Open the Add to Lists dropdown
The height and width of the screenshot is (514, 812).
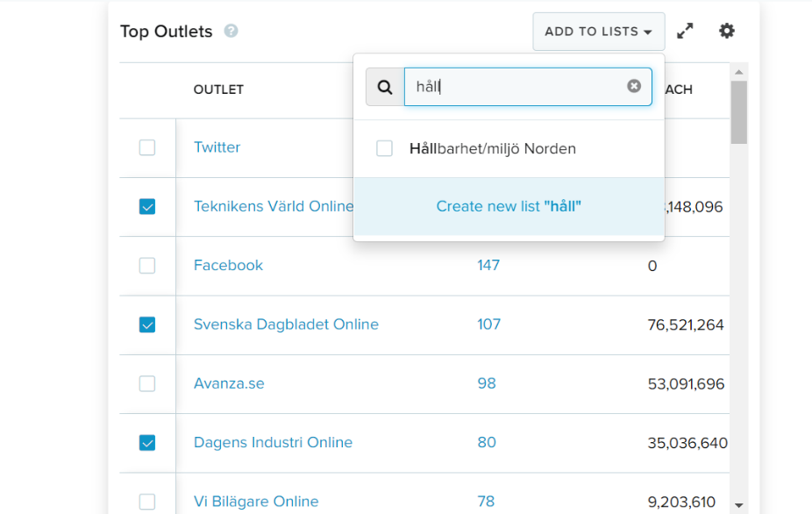(x=598, y=32)
